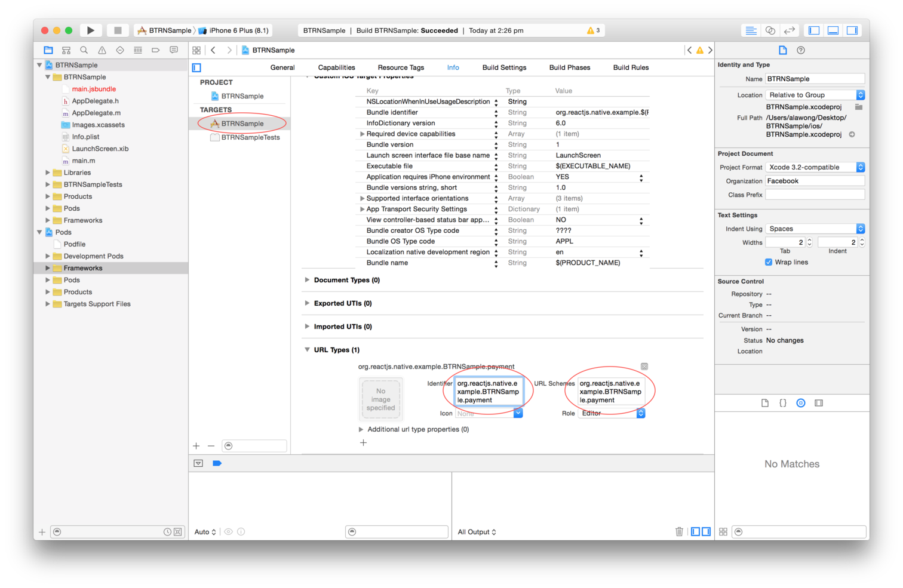Add a new URL type with plus
The height and width of the screenshot is (588, 903).
click(x=363, y=443)
